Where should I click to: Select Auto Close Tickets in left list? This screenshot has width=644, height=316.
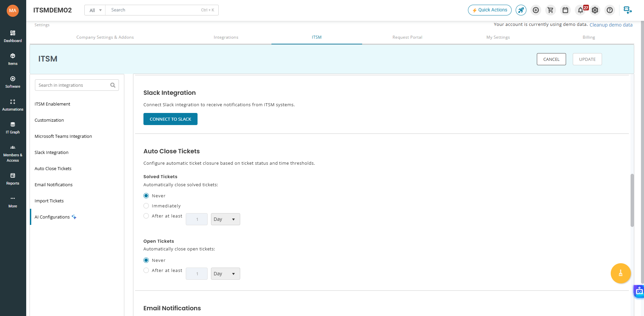[53, 169]
